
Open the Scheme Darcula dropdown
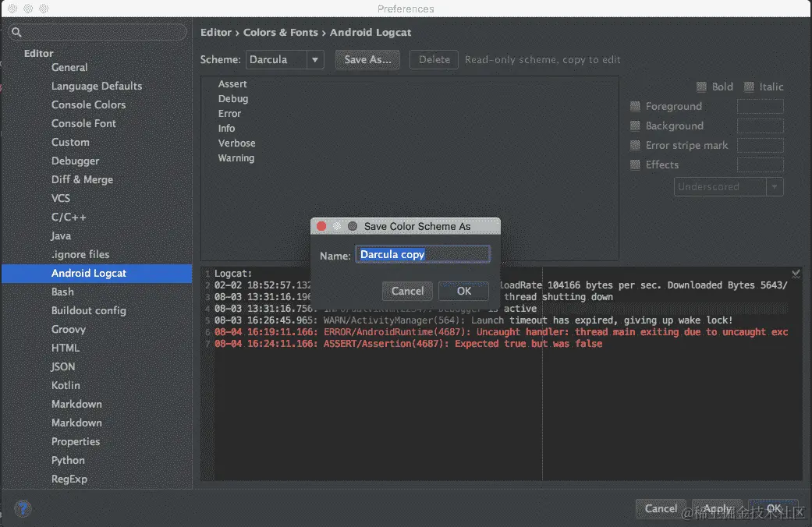pos(285,59)
